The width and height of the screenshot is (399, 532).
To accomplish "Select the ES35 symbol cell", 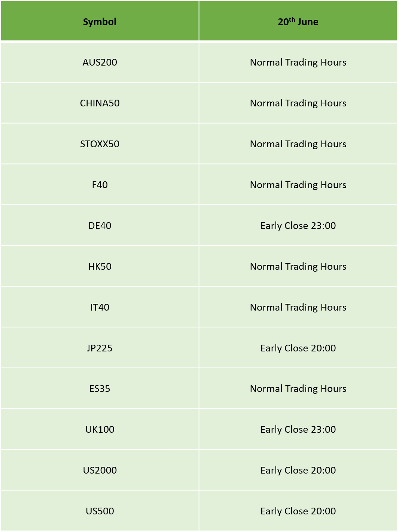I will pyautogui.click(x=100, y=389).
